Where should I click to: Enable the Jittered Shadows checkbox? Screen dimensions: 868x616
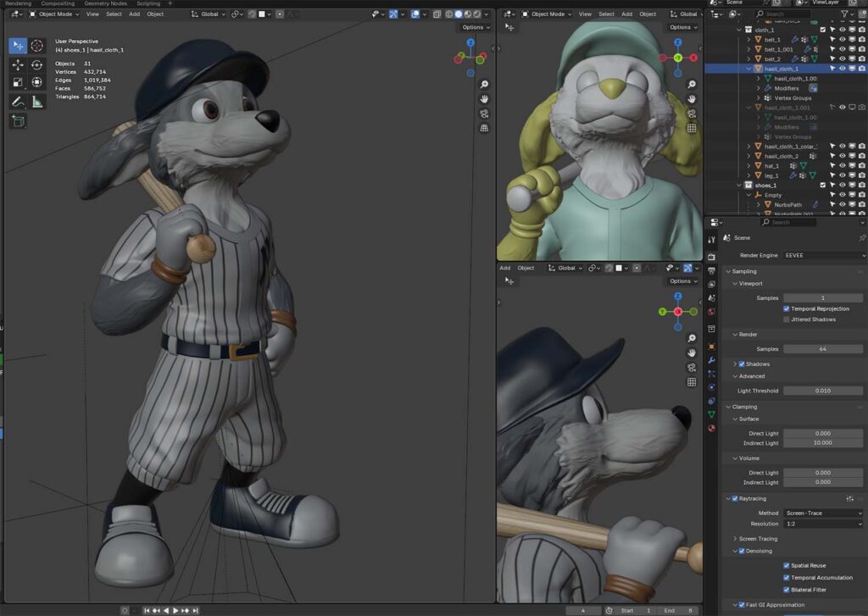[x=787, y=319]
